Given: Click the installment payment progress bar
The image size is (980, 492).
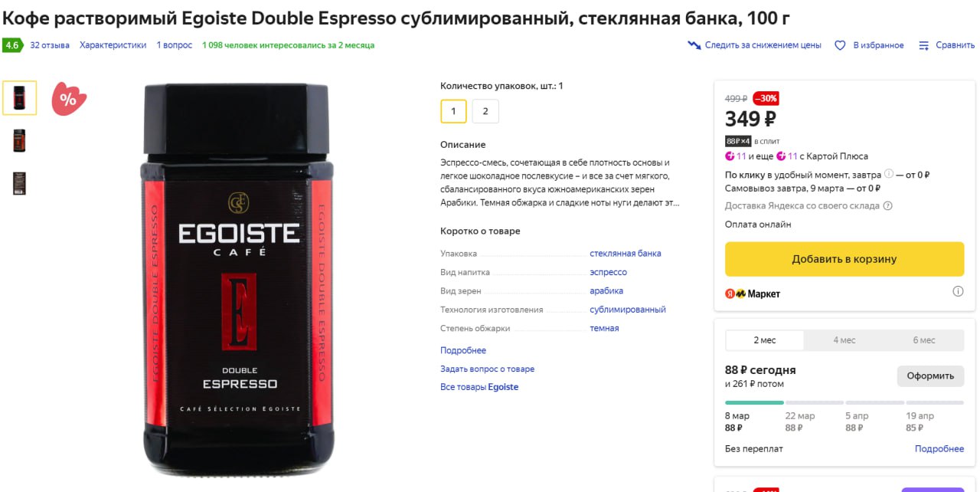Looking at the screenshot, I should (844, 402).
